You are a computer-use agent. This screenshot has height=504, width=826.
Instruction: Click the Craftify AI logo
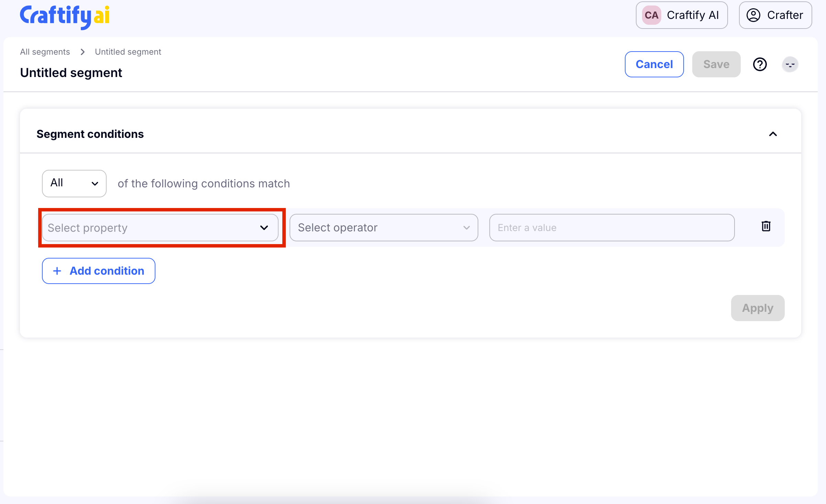tap(65, 16)
